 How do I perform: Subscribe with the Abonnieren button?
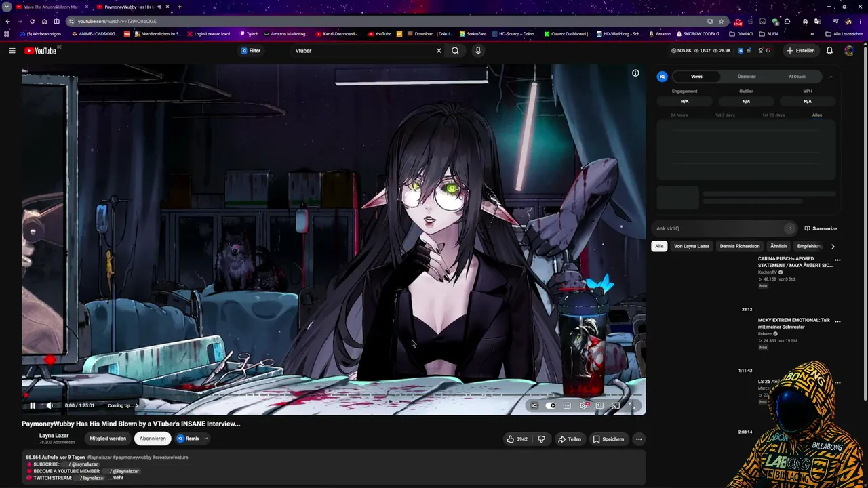153,439
